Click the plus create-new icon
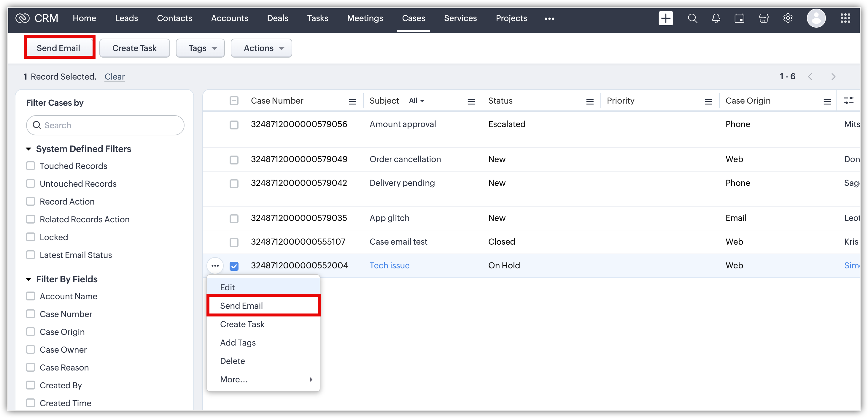Viewport: 868px width, 418px height. pos(665,18)
